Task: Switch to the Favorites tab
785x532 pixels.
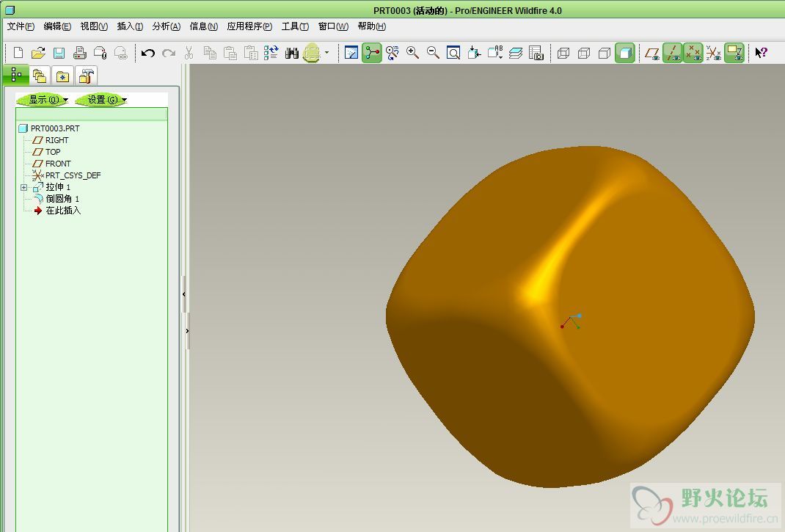Action: pos(62,76)
